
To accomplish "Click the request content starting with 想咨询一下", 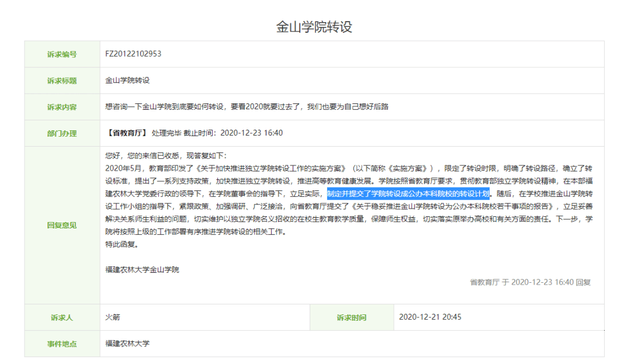I will [x=247, y=106].
